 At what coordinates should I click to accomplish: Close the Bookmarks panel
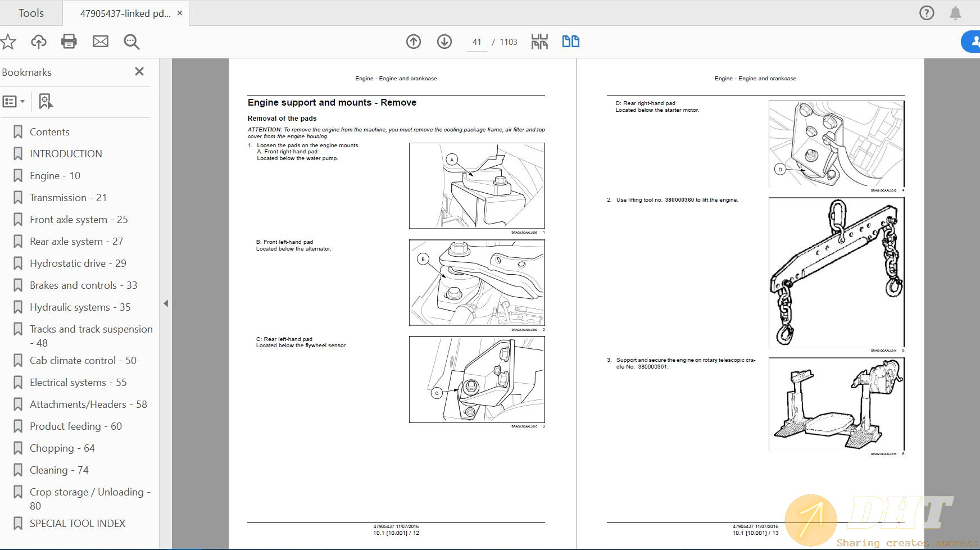[139, 71]
